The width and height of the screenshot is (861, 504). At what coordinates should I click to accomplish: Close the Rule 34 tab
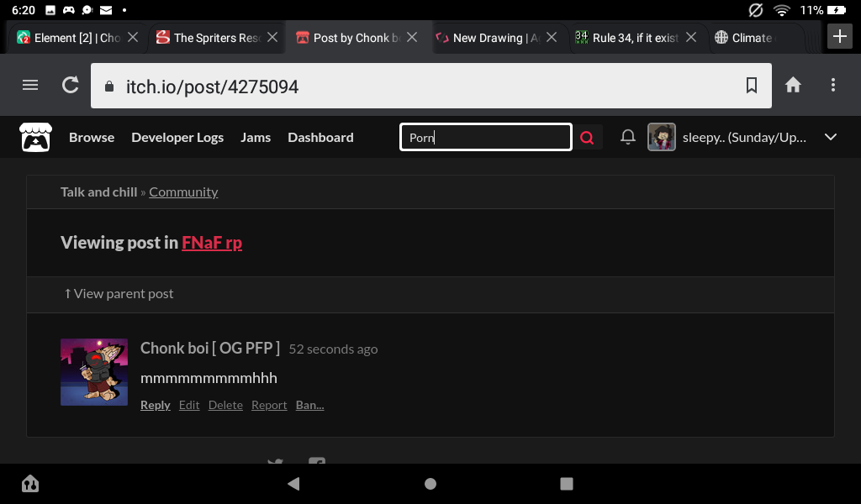(691, 37)
